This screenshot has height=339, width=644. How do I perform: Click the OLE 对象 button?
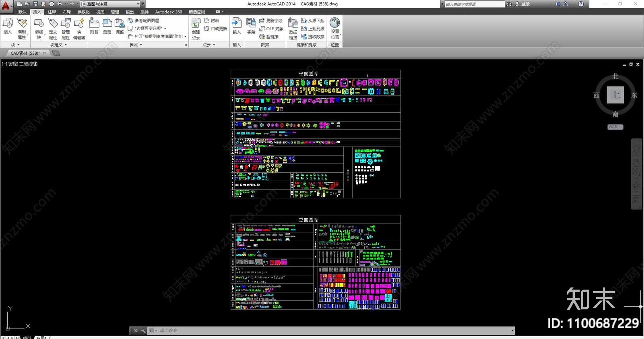(271, 29)
